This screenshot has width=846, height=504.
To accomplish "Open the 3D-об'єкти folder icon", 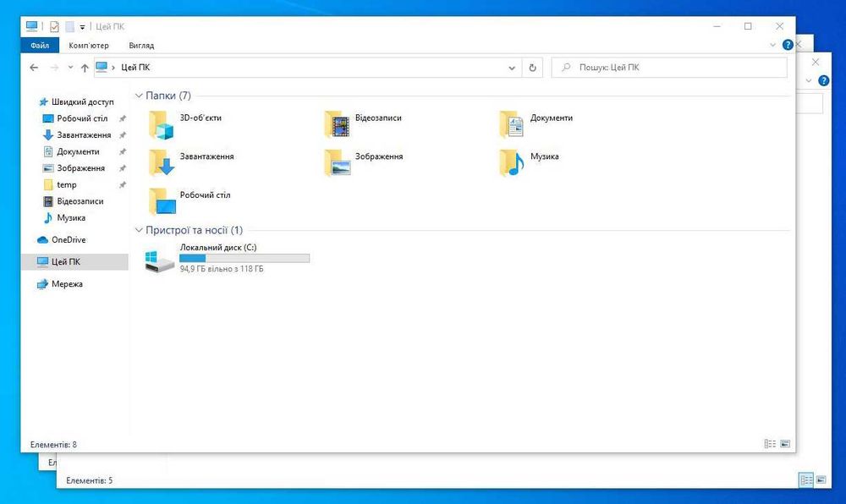I will click(161, 124).
